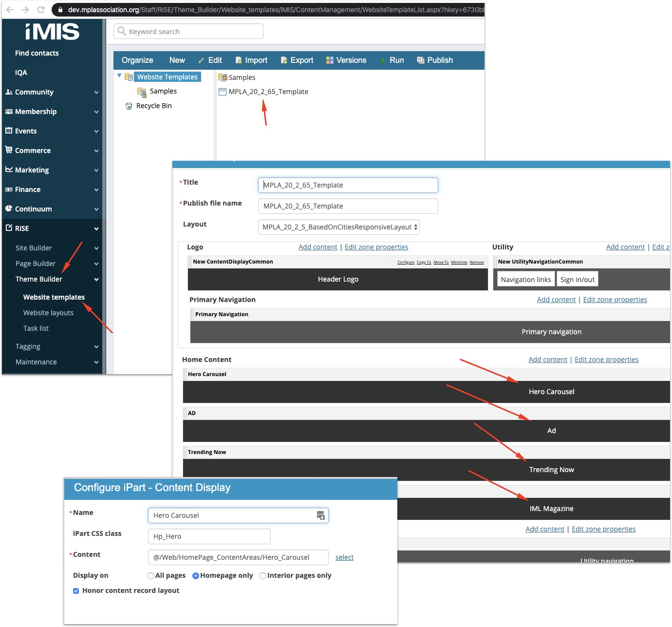Click the Sign in/out button

point(578,280)
